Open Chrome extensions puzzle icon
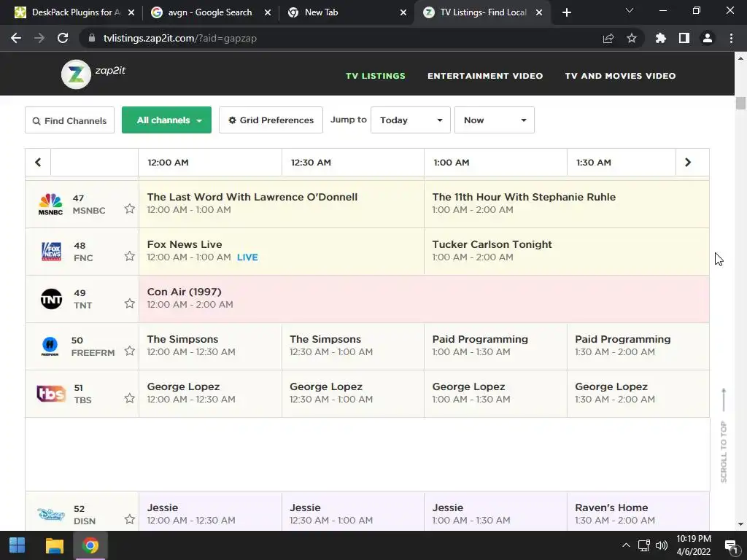Image resolution: width=747 pixels, height=560 pixels. 661,38
